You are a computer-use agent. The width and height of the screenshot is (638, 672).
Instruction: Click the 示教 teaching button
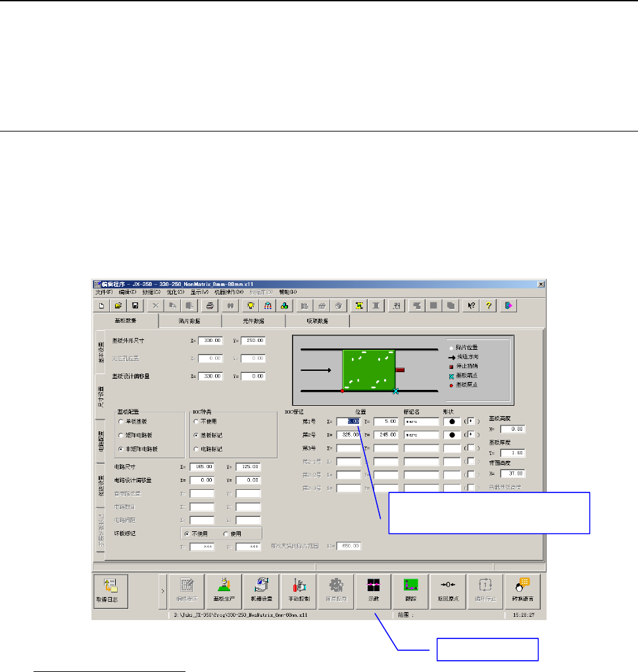point(374,591)
